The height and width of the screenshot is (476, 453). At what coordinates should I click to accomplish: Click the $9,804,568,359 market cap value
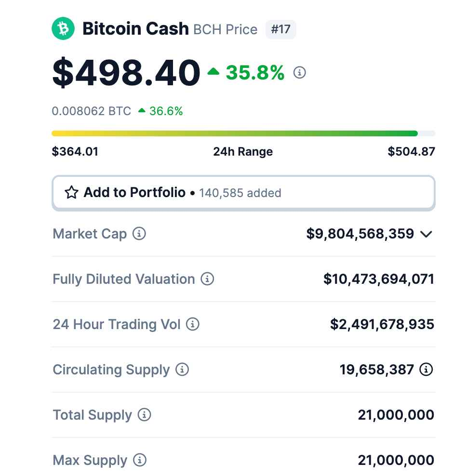[x=360, y=234]
